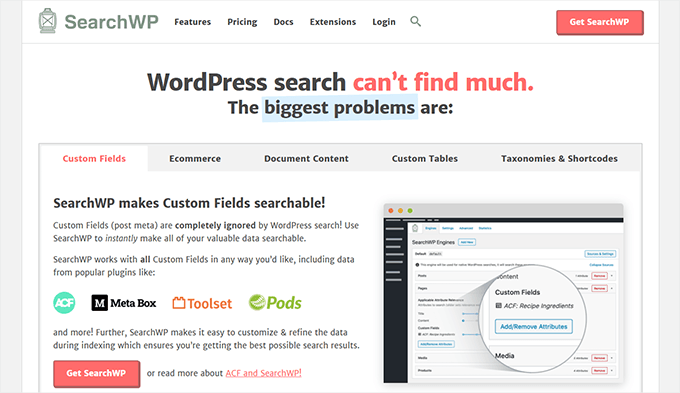Screen dimensions: 680x393
Task: Open Extensions in the top navigation
Action: click(333, 22)
